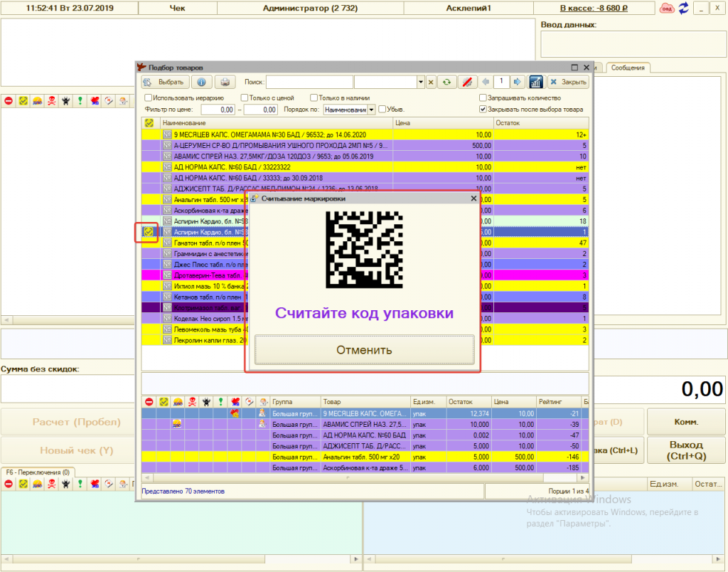Click the Ввод данных input box
The width and height of the screenshot is (728, 572).
click(x=633, y=45)
